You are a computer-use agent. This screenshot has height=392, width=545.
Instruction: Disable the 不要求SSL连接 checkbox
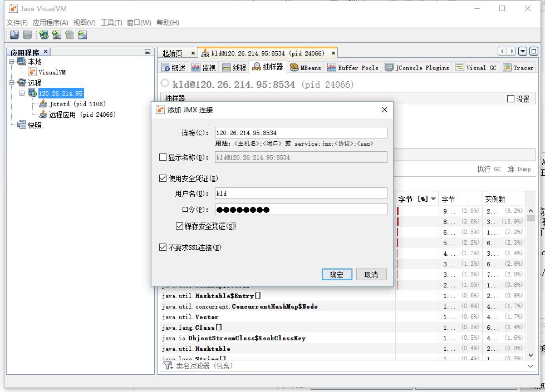(161, 247)
